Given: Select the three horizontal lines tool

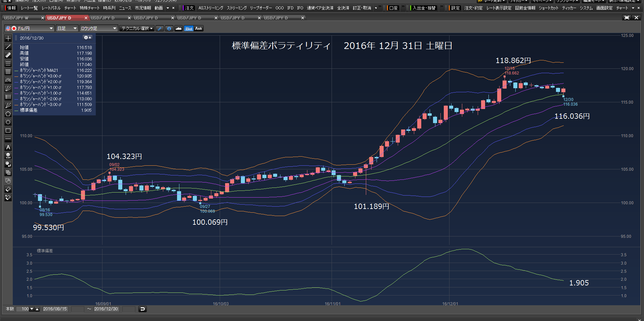Looking at the screenshot, I should click(8, 63).
